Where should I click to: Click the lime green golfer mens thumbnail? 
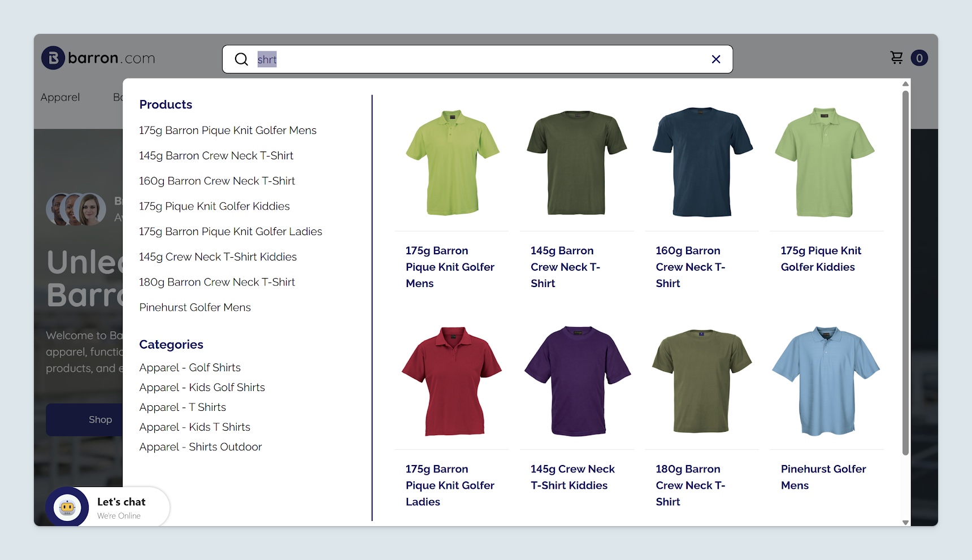[452, 163]
